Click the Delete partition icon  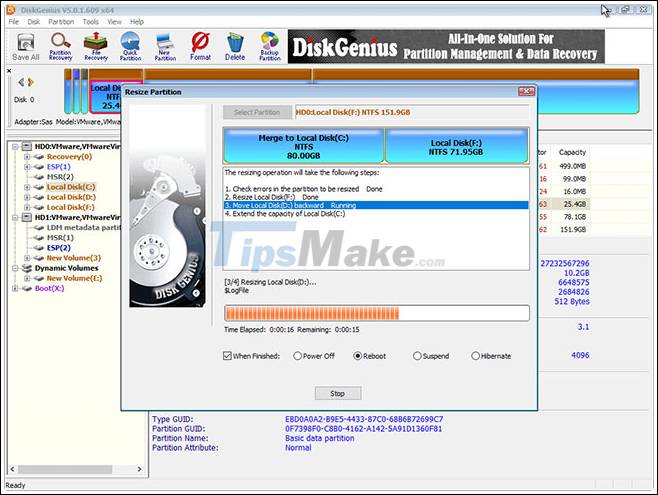(x=235, y=47)
